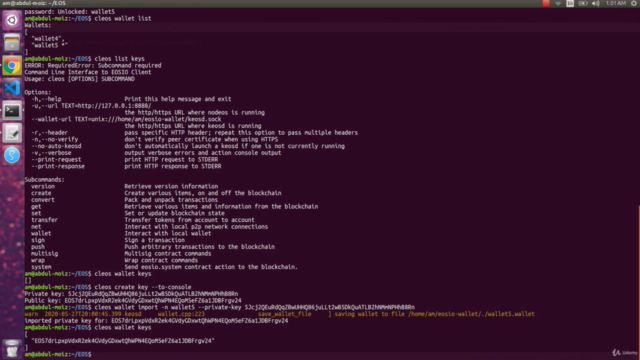This screenshot has height=360, width=640.
Task: Click 'cleos create key --to-console' command
Action: 143,287
